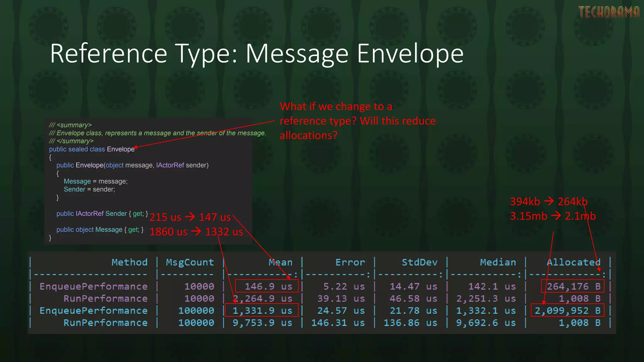Screen dimensions: 644x362
Task: Click the error value 146.31 us
Action: tap(338, 323)
